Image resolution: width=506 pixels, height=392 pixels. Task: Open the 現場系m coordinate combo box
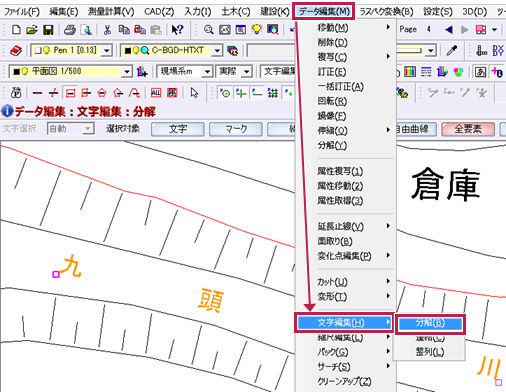pyautogui.click(x=185, y=71)
